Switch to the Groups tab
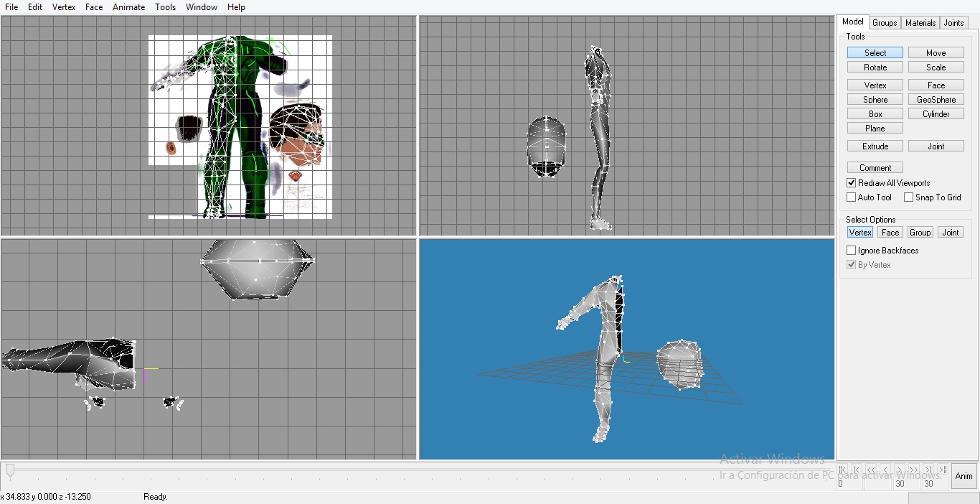This screenshot has height=504, width=980. (x=885, y=23)
